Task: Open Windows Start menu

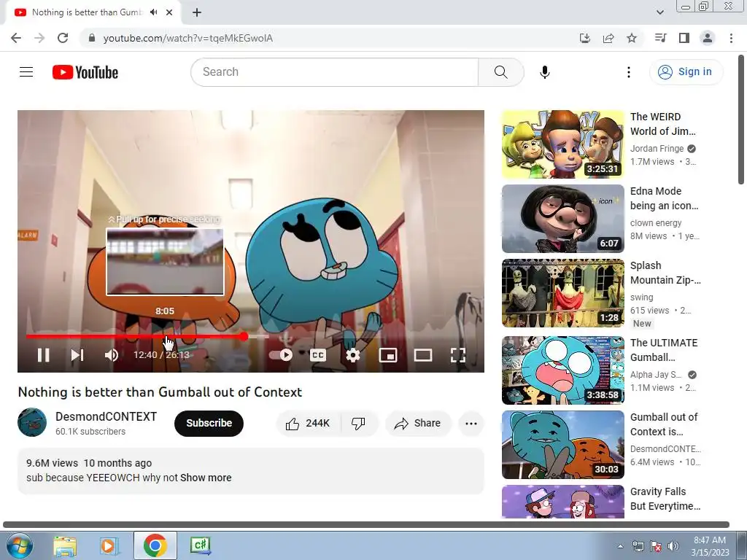Action: click(19, 545)
